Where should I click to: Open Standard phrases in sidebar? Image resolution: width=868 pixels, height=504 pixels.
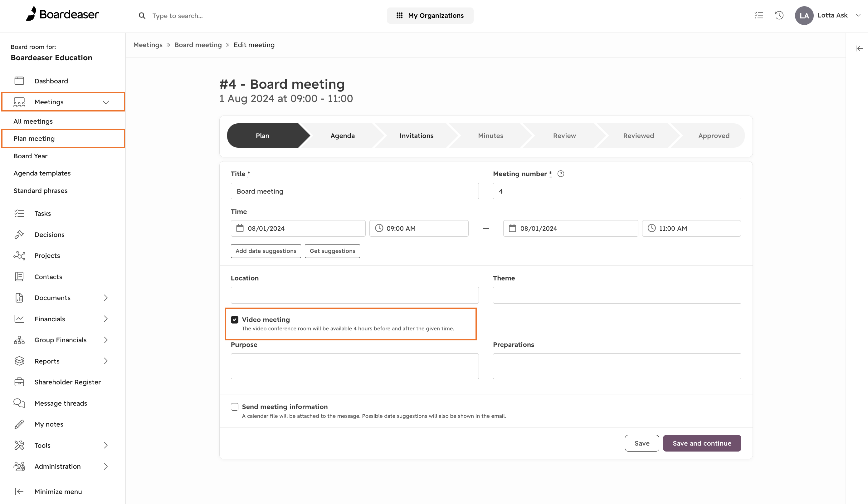coord(40,190)
